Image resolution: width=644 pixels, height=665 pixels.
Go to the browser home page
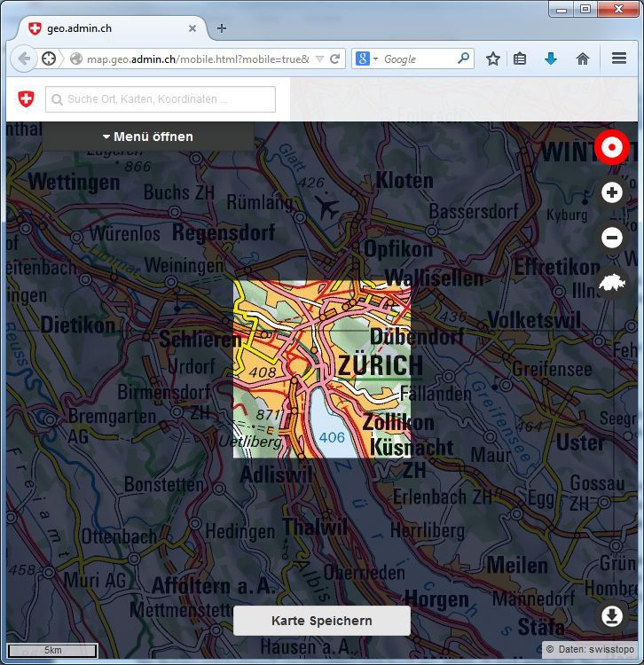pyautogui.click(x=583, y=59)
